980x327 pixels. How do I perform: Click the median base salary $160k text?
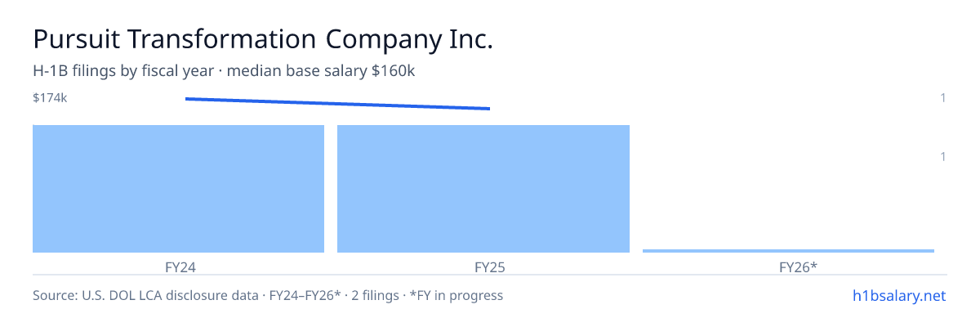(321, 71)
